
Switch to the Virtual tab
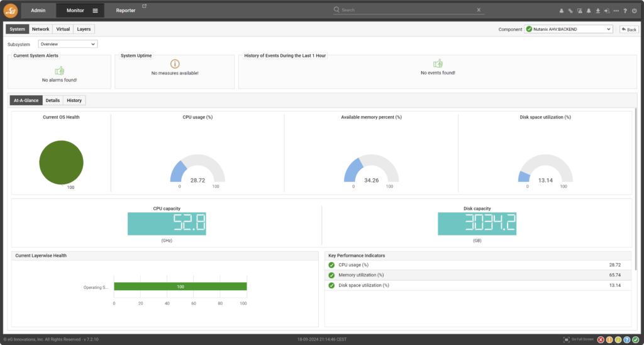63,29
